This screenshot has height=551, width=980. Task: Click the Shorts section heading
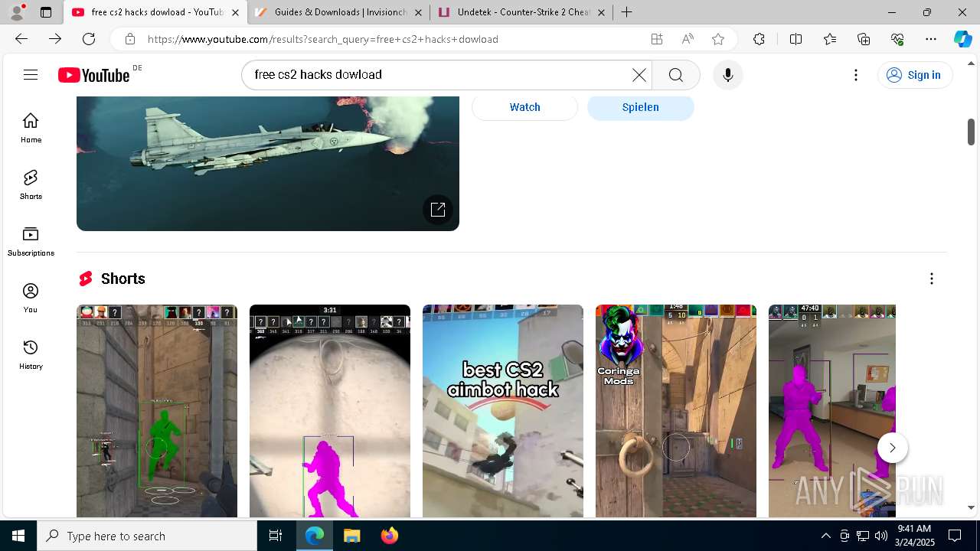122,279
